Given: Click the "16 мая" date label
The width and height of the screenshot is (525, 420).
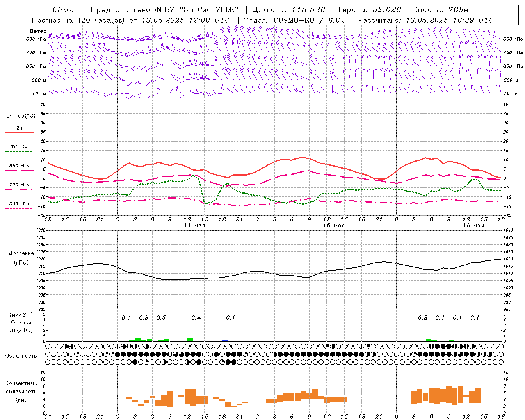Looking at the screenshot, I should coord(473,226).
